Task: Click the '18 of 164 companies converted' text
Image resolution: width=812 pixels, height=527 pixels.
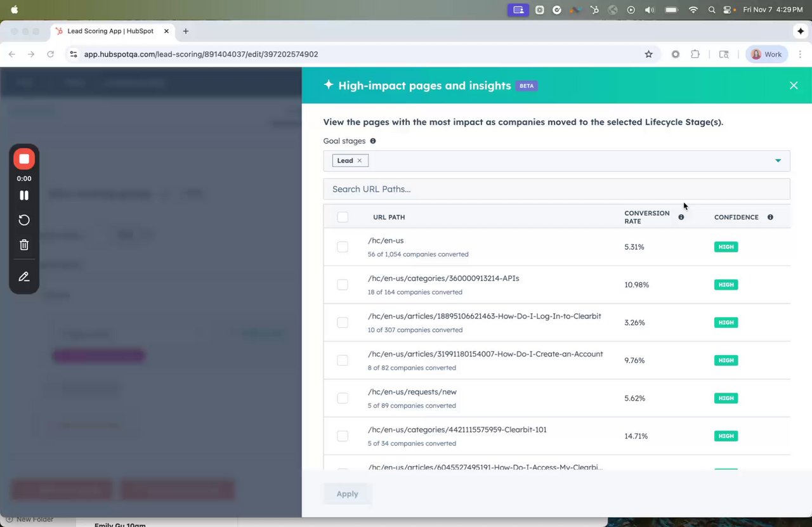Action: coord(415,292)
